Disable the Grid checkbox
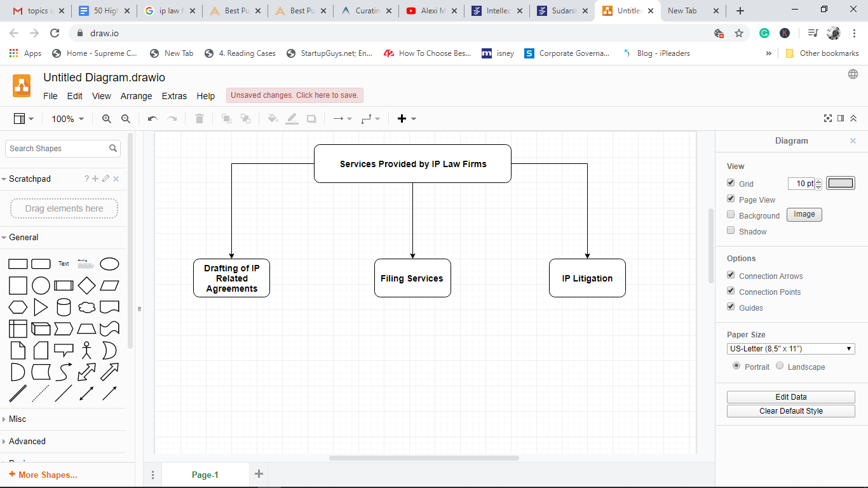The width and height of the screenshot is (868, 488). tap(731, 183)
